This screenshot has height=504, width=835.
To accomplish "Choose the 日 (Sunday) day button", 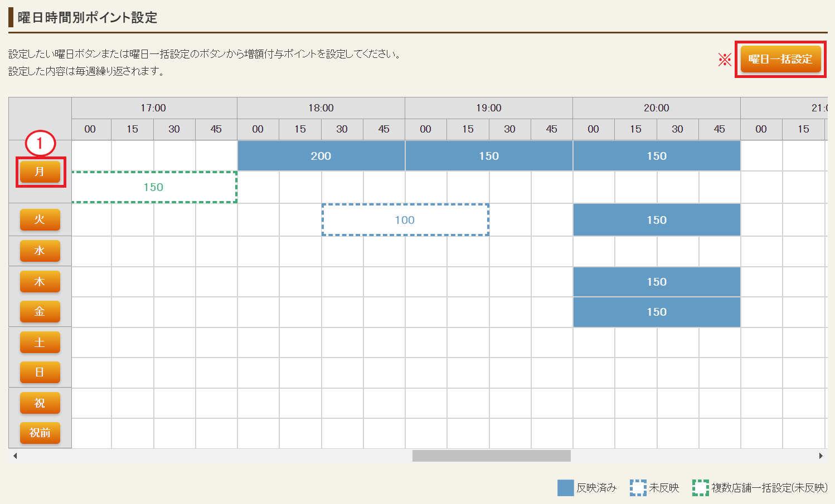I will tap(40, 373).
